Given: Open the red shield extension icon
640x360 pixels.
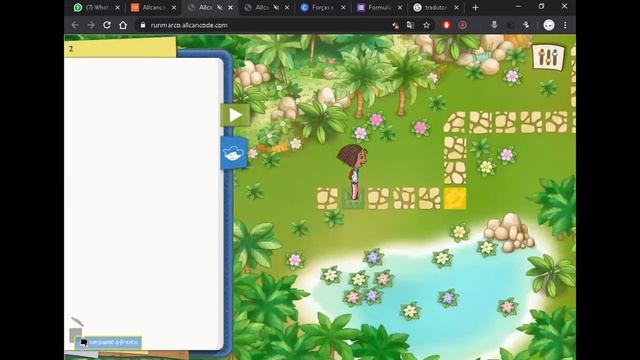Looking at the screenshot, I should (x=446, y=25).
